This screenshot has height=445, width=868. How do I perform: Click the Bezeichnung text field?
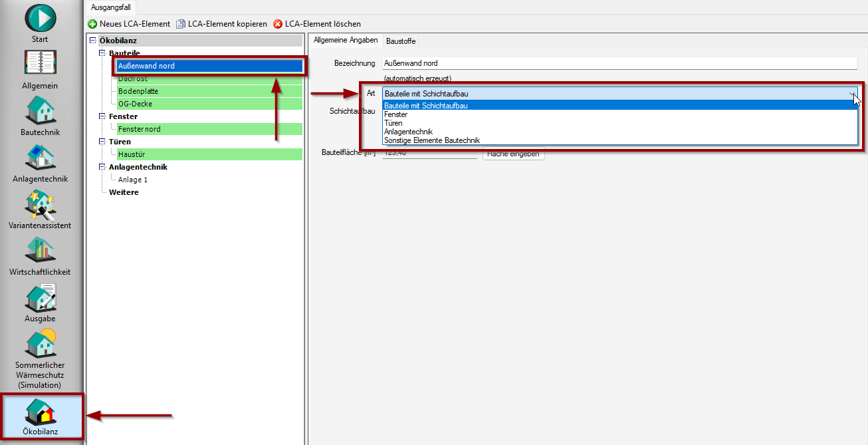pyautogui.click(x=619, y=63)
